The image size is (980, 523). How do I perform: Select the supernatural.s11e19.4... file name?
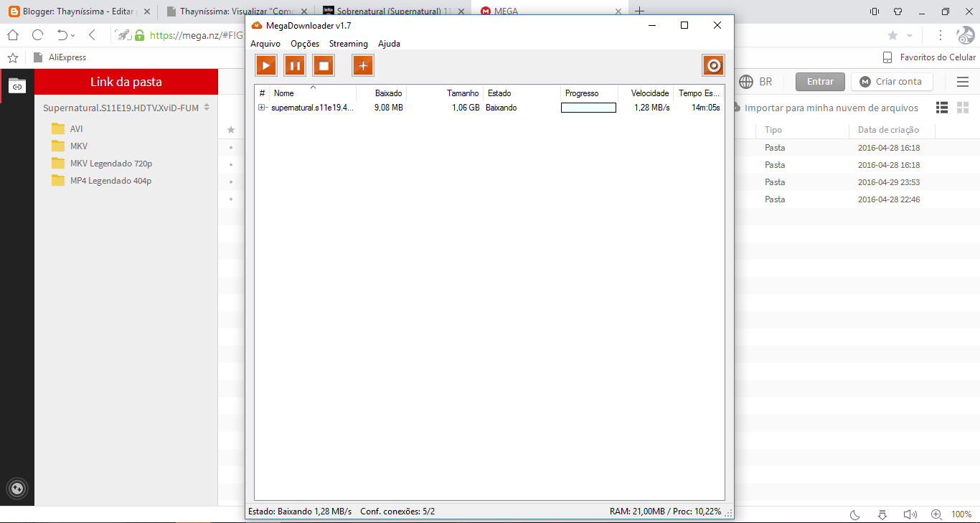click(312, 108)
